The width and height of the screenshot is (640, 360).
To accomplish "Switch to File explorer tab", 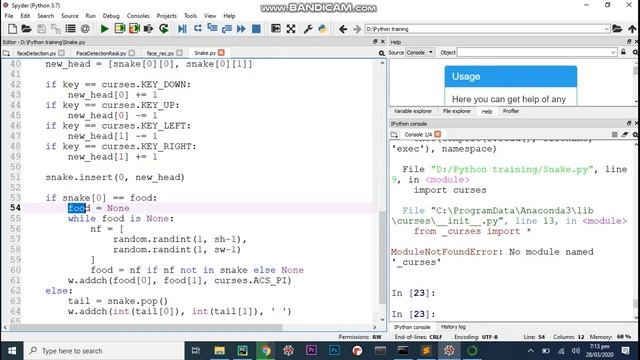I will 457,111.
